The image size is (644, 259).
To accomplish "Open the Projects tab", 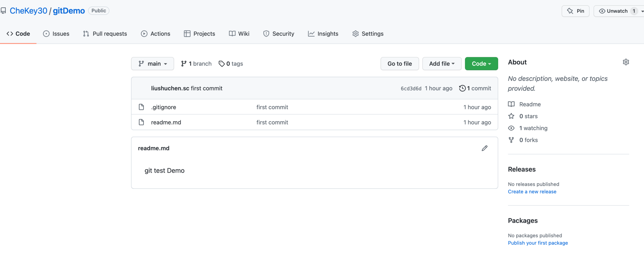I will point(200,34).
